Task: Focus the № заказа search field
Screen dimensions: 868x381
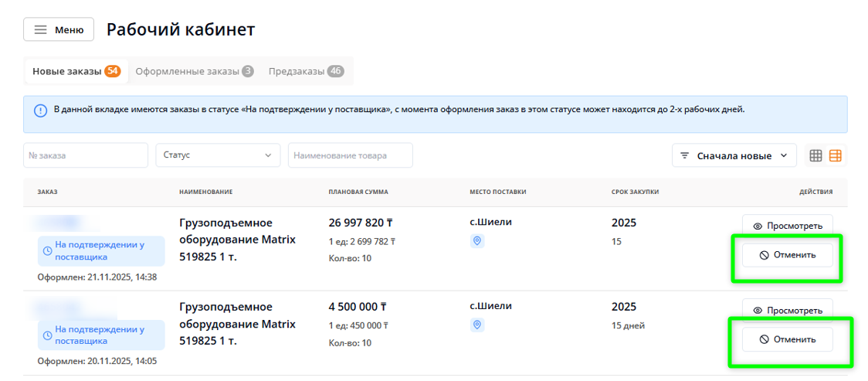Action: click(85, 155)
